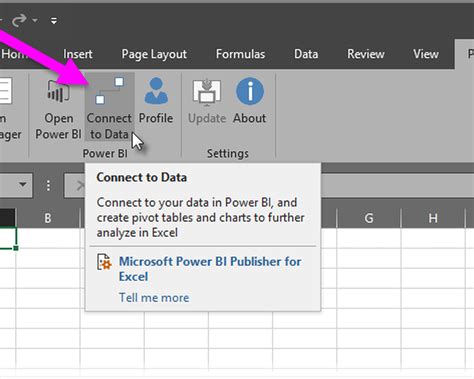Switch to the Page Layout tab

tap(154, 54)
